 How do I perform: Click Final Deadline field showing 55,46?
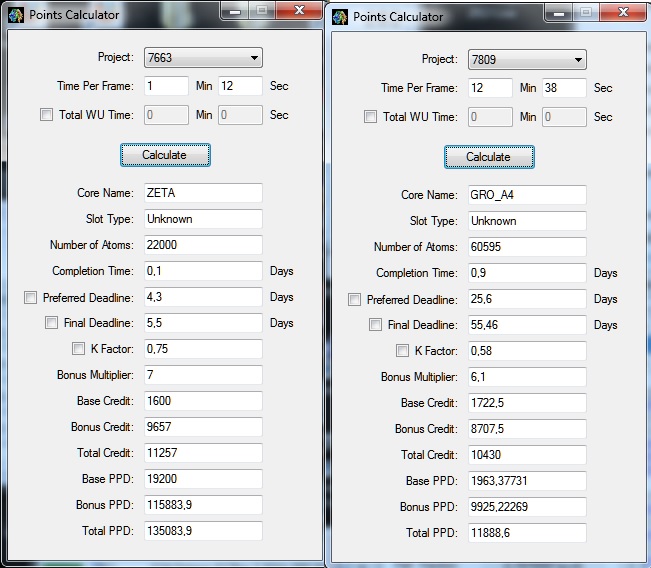[527, 325]
